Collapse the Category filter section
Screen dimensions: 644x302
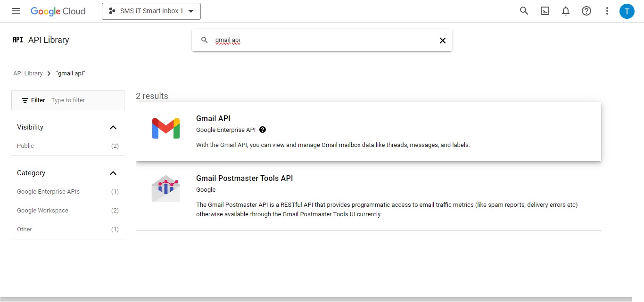coord(113,173)
